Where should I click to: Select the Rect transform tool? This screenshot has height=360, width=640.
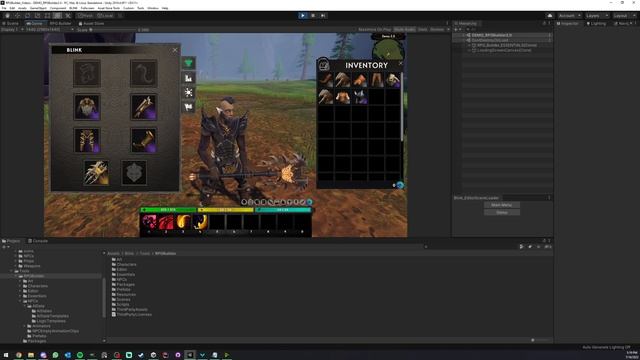click(47, 16)
